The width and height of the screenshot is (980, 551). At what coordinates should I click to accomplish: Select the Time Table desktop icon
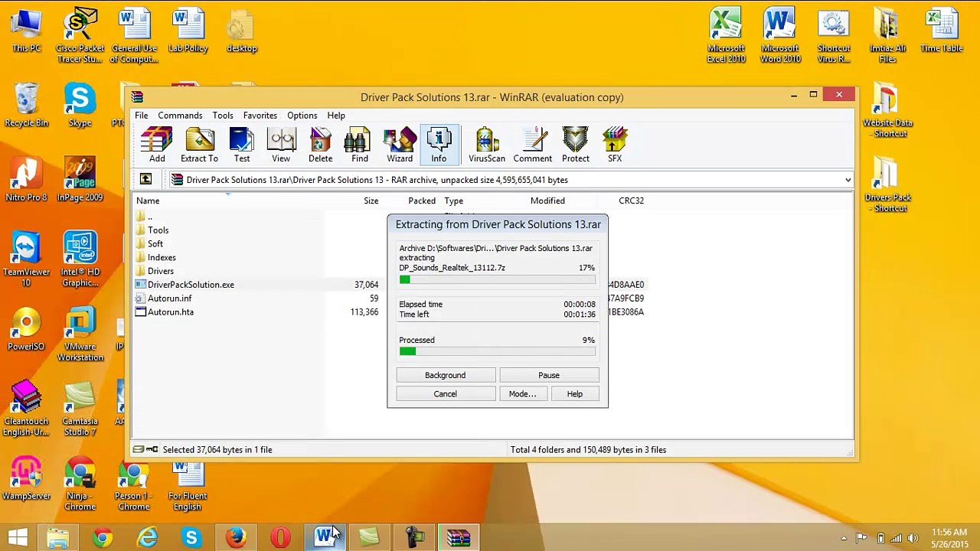(942, 31)
